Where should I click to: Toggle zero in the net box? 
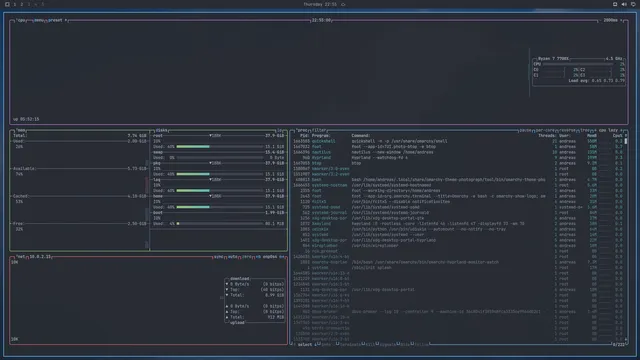point(247,257)
